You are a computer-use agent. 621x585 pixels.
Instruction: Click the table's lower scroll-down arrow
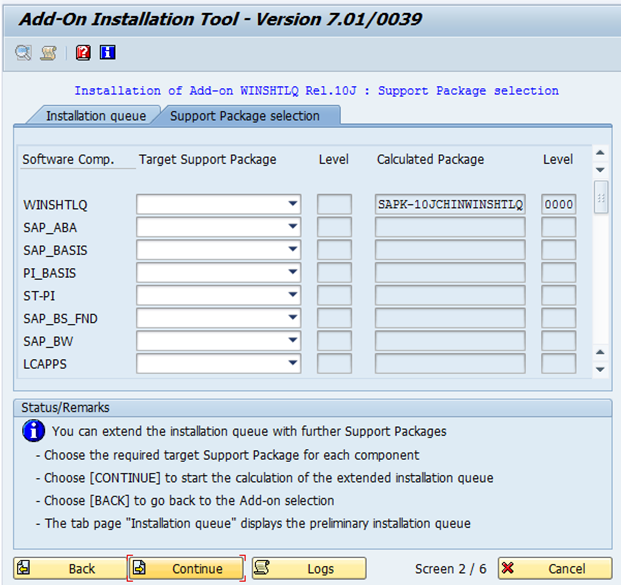(x=600, y=370)
